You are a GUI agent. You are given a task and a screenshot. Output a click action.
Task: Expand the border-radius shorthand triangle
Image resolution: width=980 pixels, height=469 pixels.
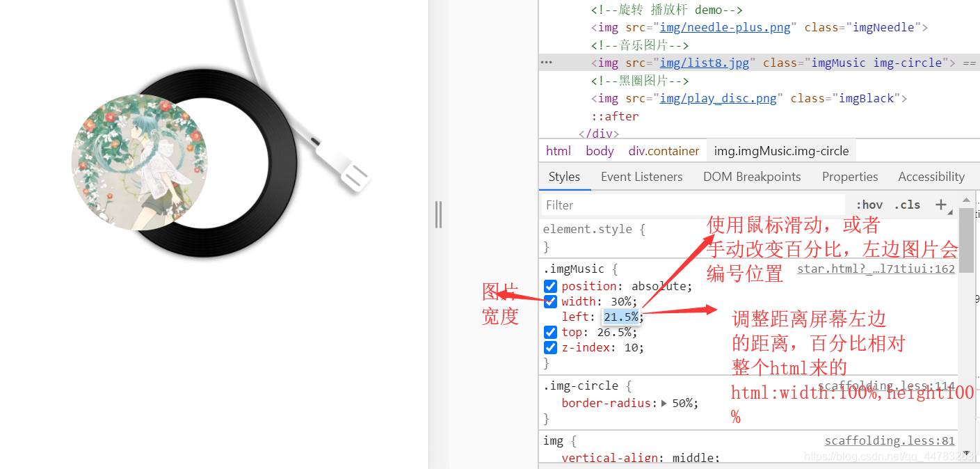[664, 403]
